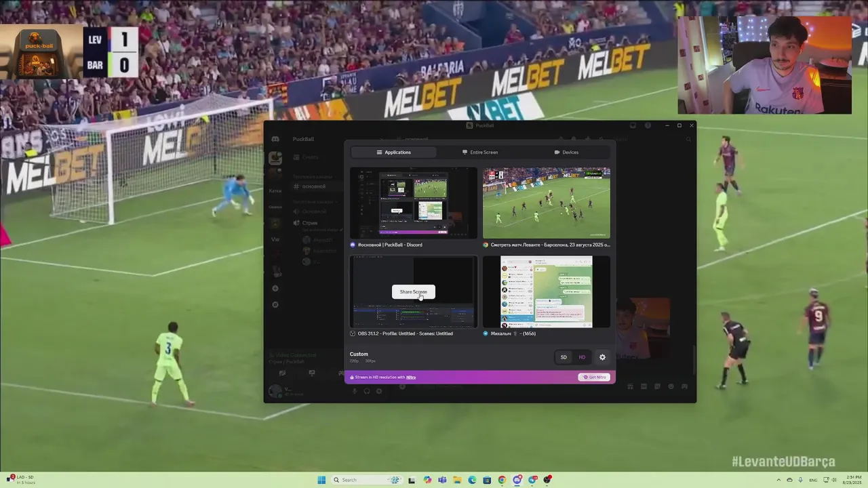Screen dimensions: 868x488
Task: Switch the ENG input language indicator
Action: click(813, 480)
